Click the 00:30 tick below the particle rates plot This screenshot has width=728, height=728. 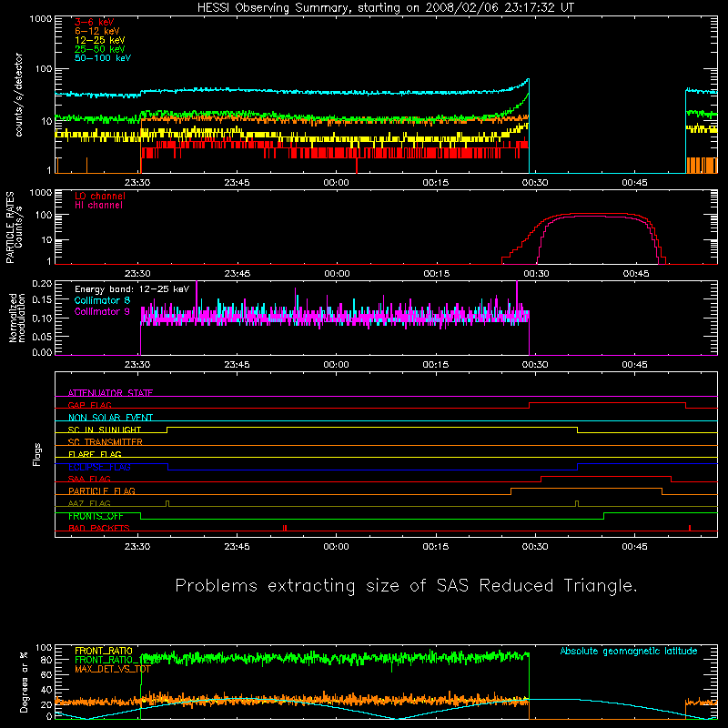pos(536,274)
